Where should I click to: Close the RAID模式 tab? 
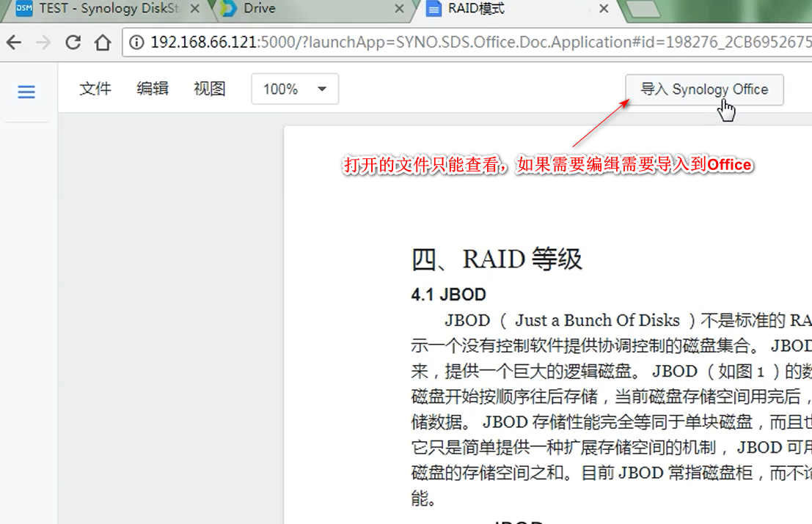pyautogui.click(x=604, y=9)
